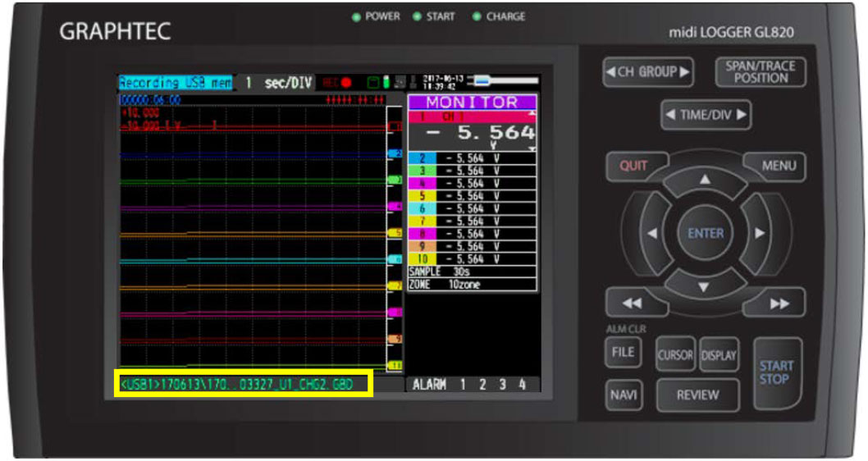Click the blue elapsed time readout
The image size is (868, 461).
151,100
